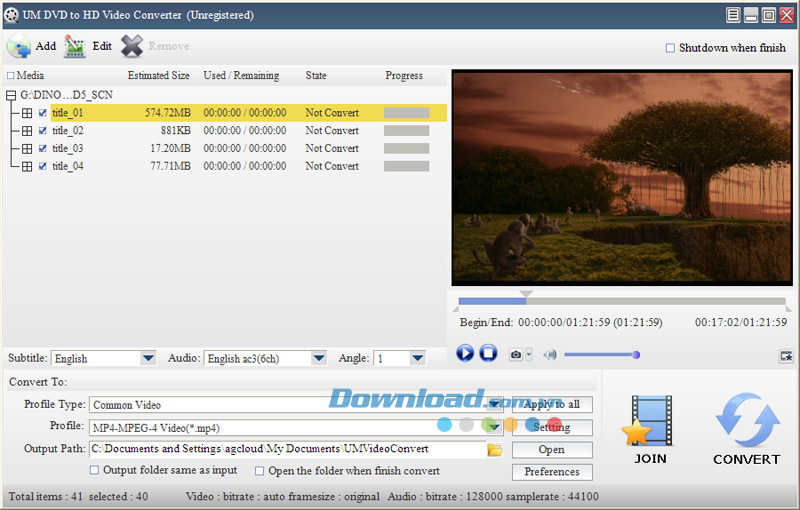This screenshot has width=800, height=510.
Task: Click the timeline position marker triangle
Action: [x=526, y=294]
